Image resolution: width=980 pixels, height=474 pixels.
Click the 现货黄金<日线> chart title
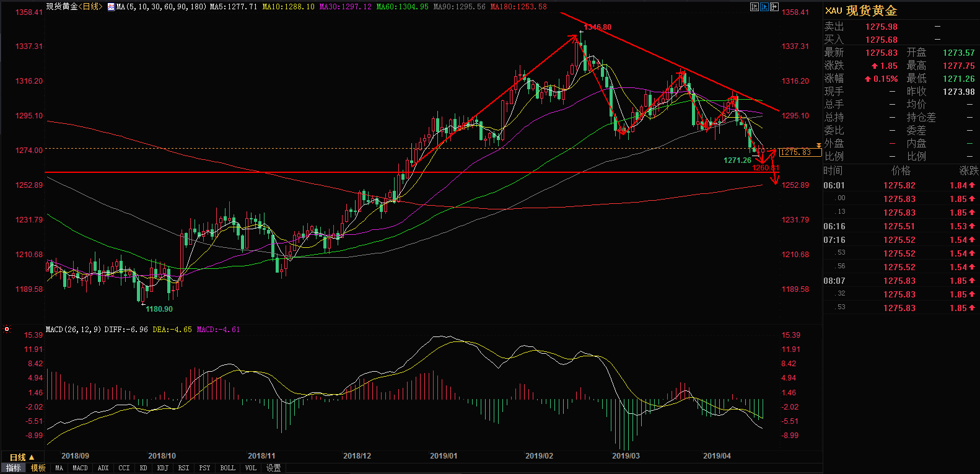point(74,7)
